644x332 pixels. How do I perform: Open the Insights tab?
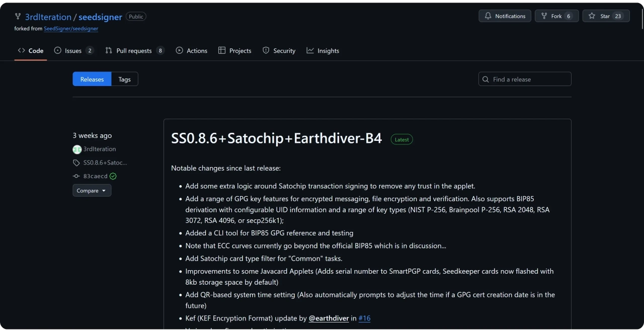323,51
